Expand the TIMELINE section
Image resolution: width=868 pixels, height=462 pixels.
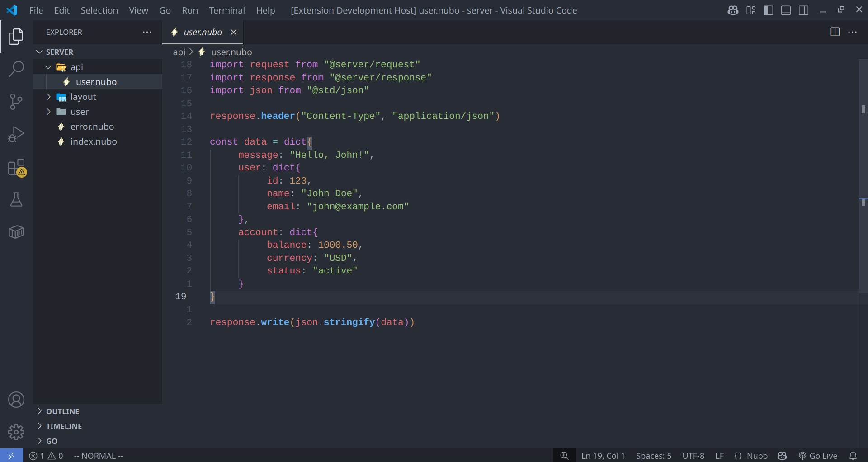pos(64,426)
